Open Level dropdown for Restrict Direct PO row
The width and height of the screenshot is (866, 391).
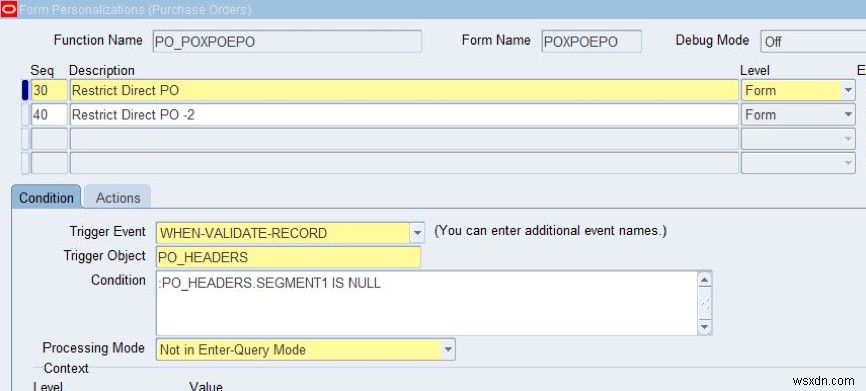[848, 90]
